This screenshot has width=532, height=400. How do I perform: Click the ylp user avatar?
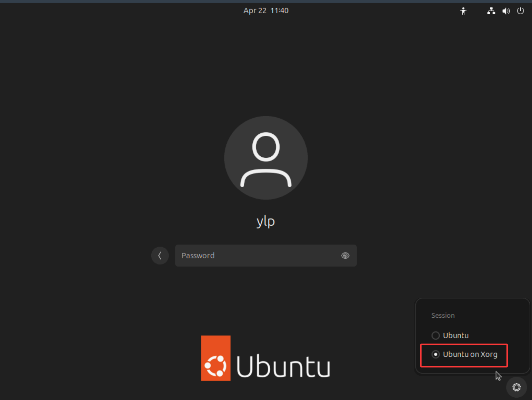pyautogui.click(x=266, y=158)
